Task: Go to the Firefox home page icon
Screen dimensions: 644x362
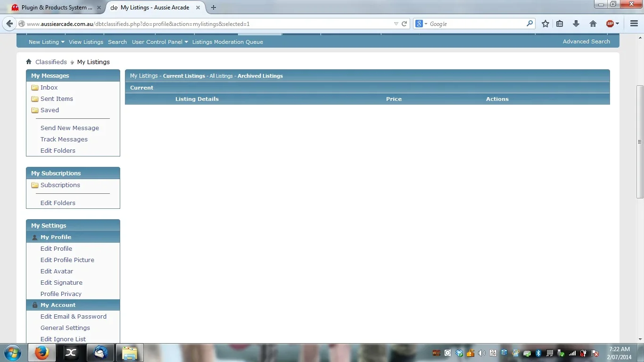Action: (x=593, y=24)
